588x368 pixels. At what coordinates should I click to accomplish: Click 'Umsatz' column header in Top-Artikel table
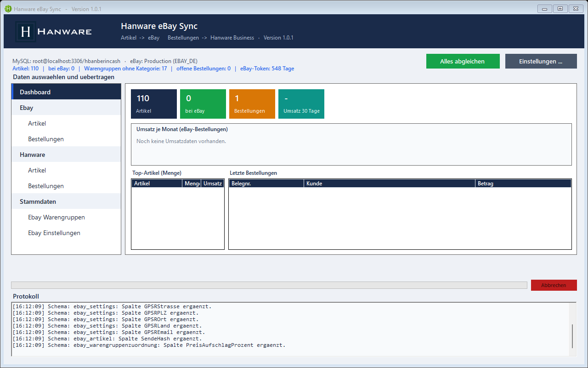click(212, 184)
